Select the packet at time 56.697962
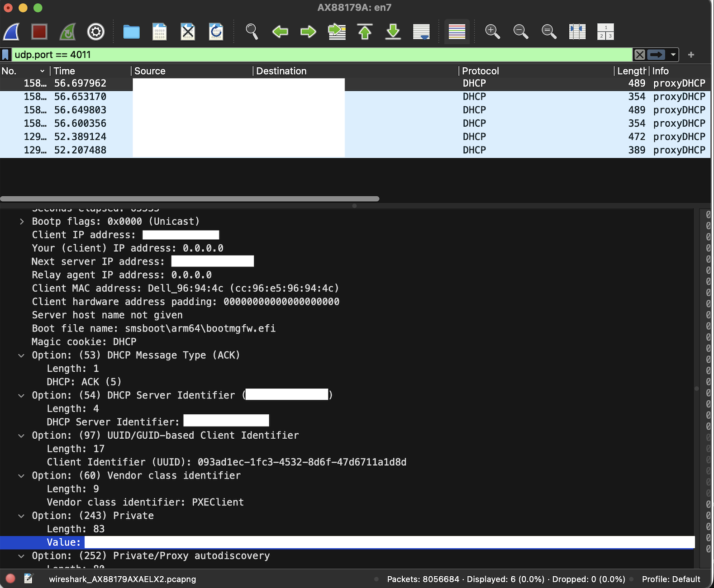This screenshot has height=588, width=714. (355, 83)
